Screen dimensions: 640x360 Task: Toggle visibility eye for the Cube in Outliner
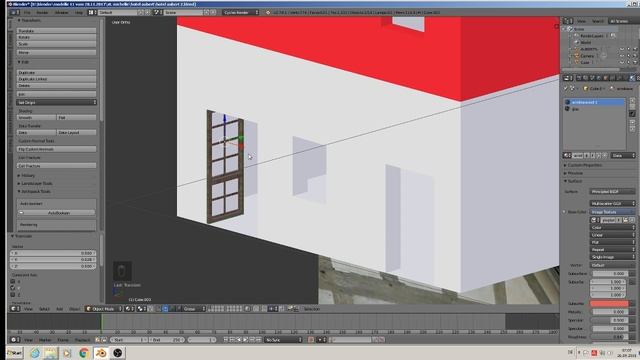(x=622, y=62)
